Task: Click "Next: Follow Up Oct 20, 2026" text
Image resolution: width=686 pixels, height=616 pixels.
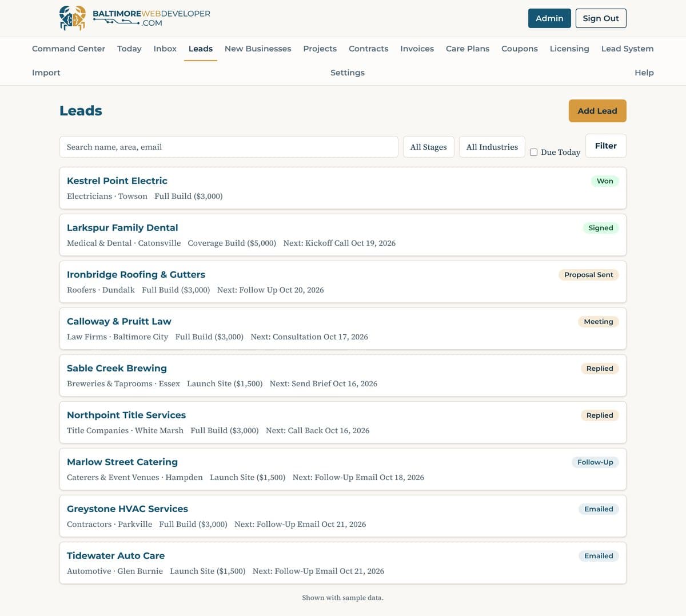Action: click(270, 290)
